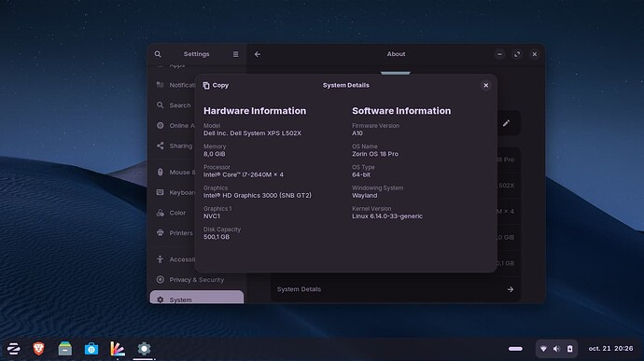Image resolution: width=644 pixels, height=361 pixels.
Task: Minimize the Settings window
Action: pos(499,54)
